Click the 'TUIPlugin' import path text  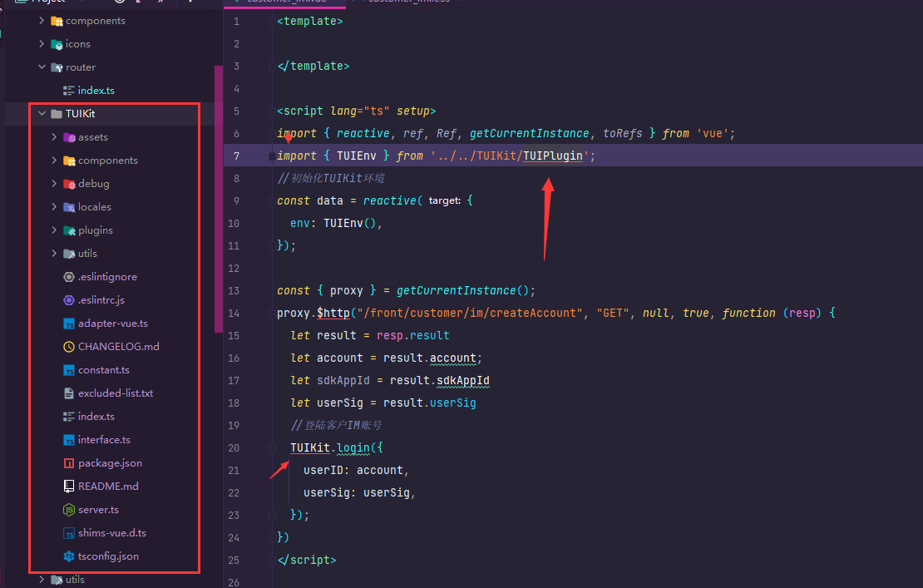[553, 156]
